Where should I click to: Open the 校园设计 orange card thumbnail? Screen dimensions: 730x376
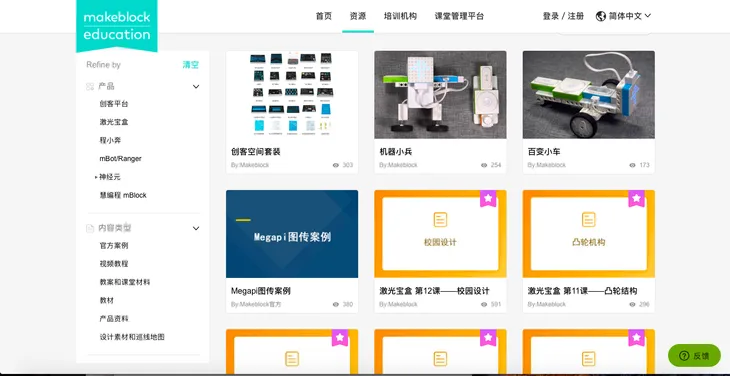pos(440,234)
